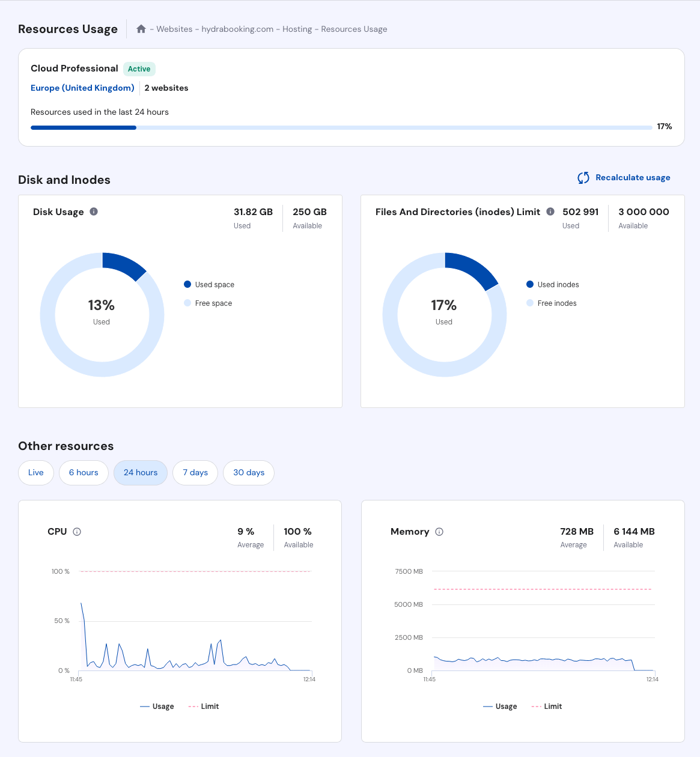Open the CPU info tooltip icon
The height and width of the screenshot is (757, 700).
[x=77, y=532]
